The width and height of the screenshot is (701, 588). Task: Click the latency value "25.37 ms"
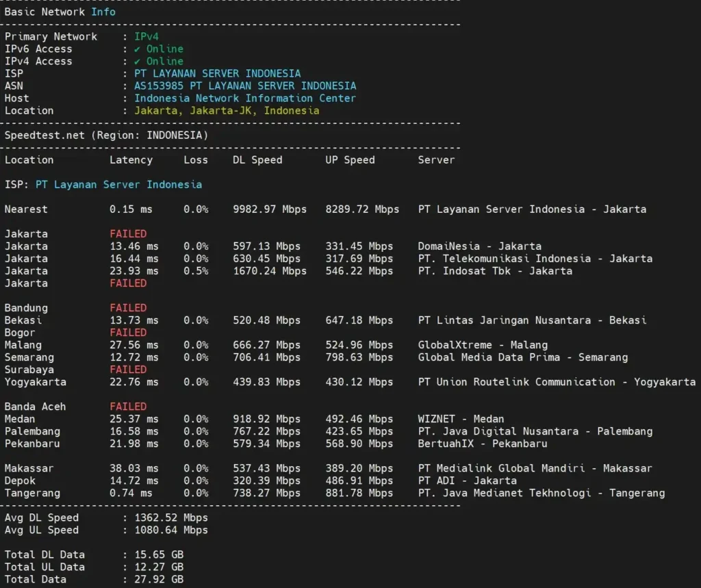pyautogui.click(x=134, y=420)
